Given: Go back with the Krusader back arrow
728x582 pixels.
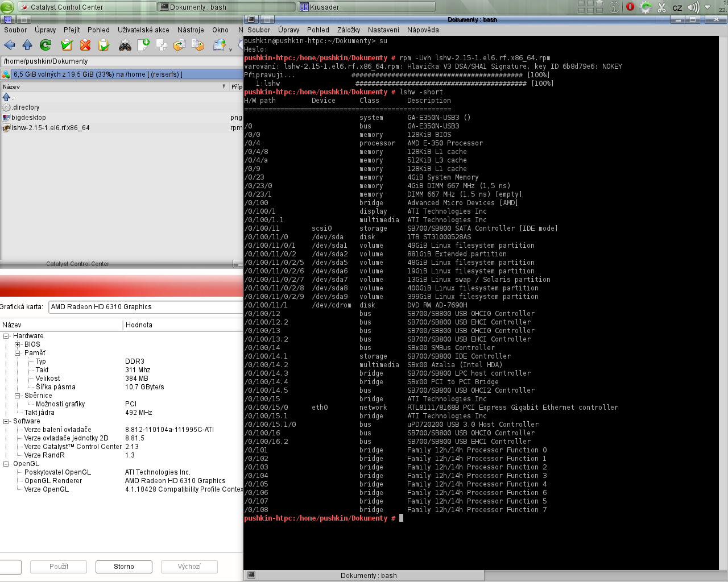Looking at the screenshot, I should coord(9,45).
